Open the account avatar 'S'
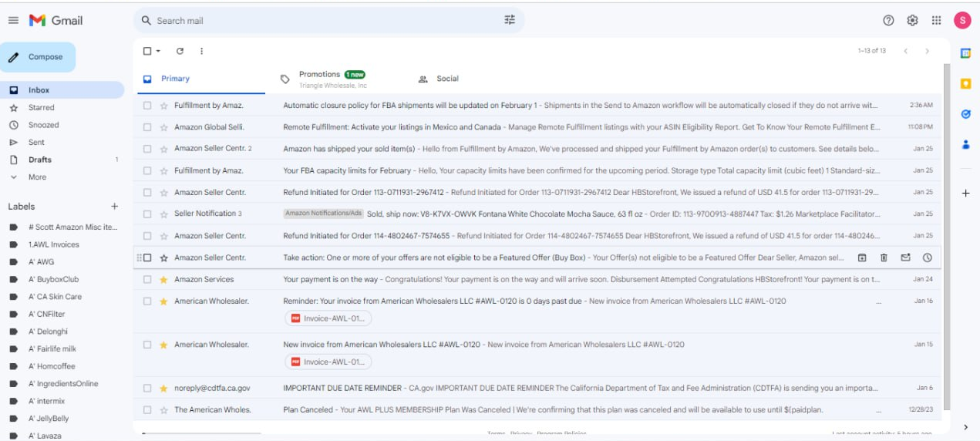 pyautogui.click(x=961, y=20)
